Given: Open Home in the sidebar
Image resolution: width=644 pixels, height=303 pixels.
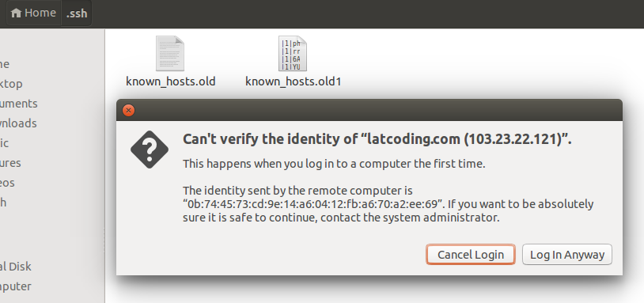Looking at the screenshot, I should (5, 64).
